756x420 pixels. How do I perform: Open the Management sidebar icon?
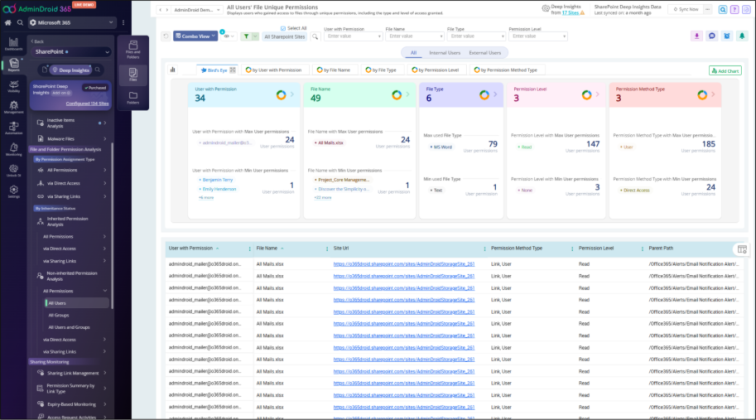pos(14,107)
